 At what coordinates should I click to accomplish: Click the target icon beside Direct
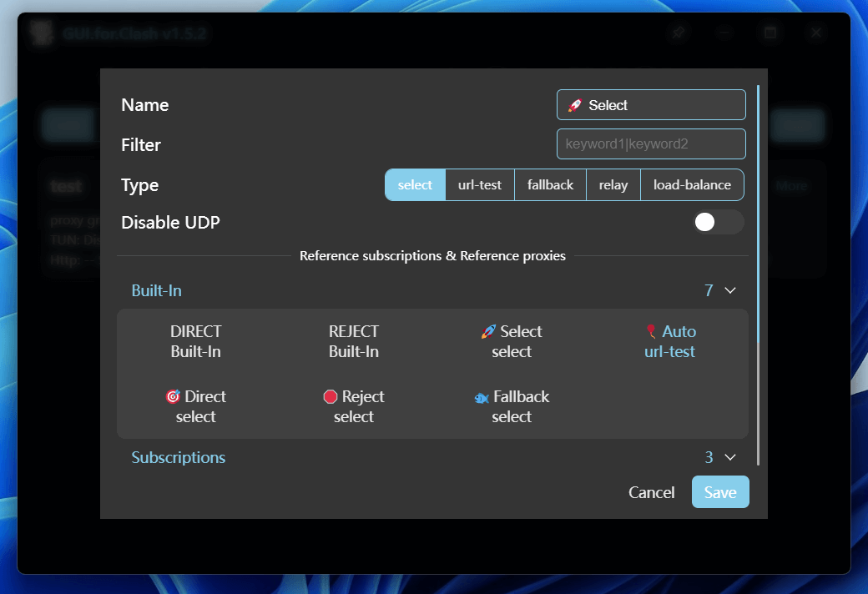coord(173,396)
